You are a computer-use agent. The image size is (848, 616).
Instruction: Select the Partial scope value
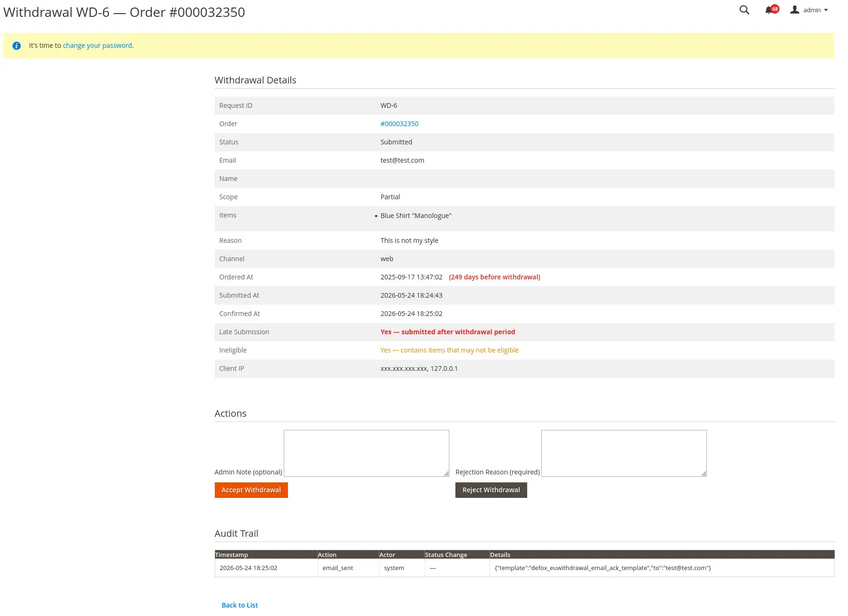390,197
